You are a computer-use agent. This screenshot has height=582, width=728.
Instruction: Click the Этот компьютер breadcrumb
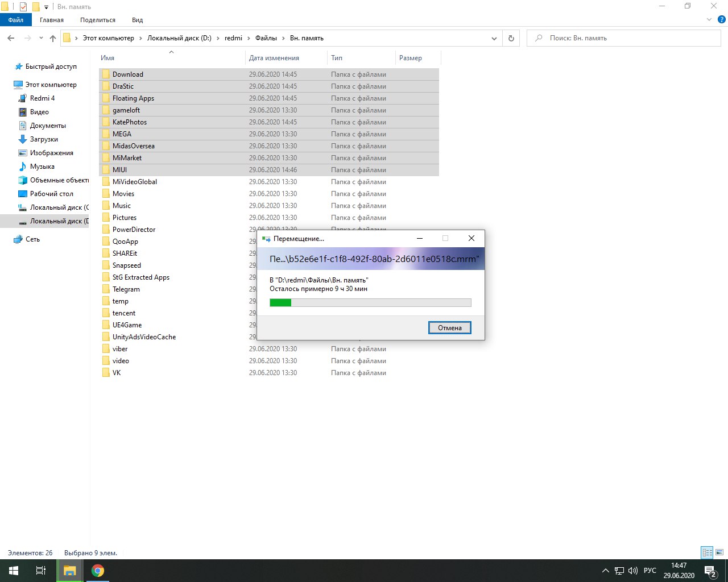[x=109, y=38]
